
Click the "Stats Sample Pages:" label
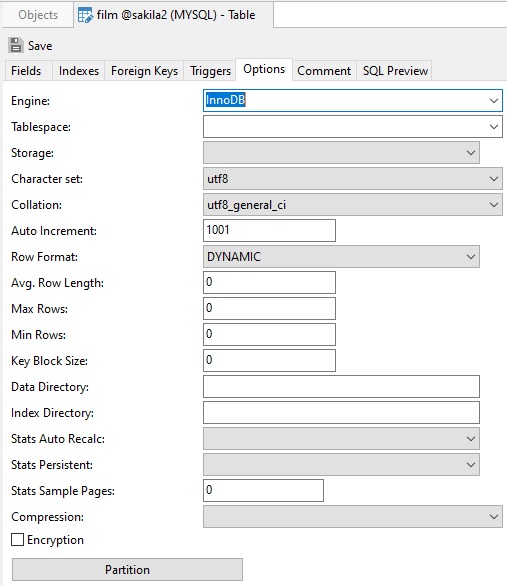63,491
